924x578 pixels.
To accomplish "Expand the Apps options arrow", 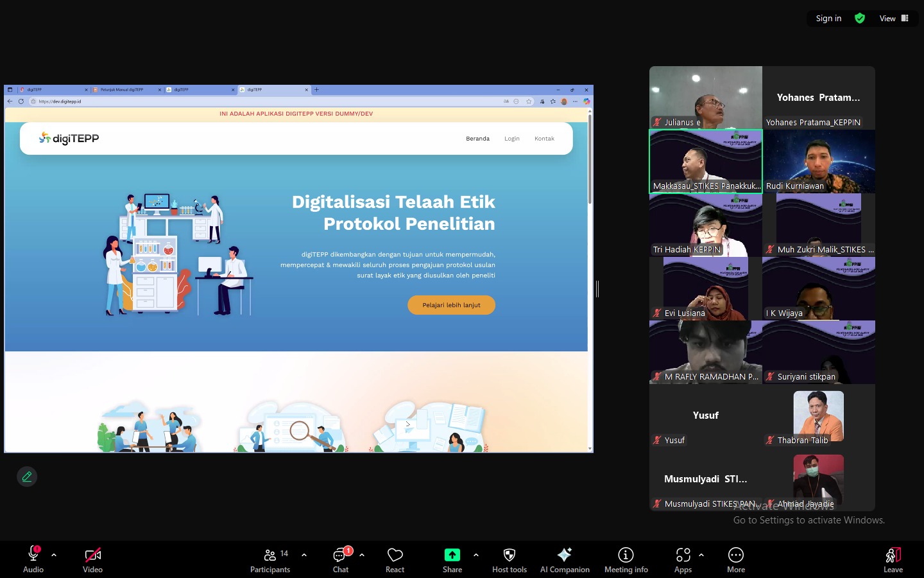I will [701, 555].
